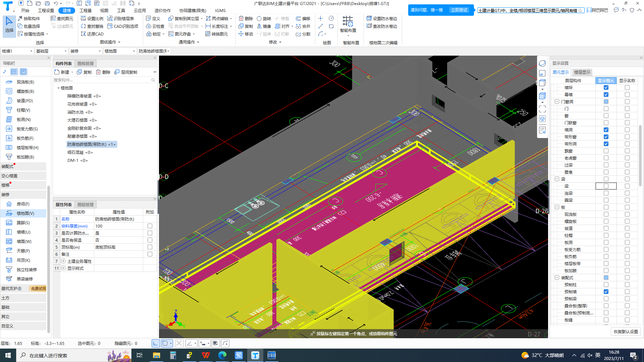Select 大理石楼面 in component list
Image resolution: width=644 pixels, height=362 pixels.
tap(82, 120)
